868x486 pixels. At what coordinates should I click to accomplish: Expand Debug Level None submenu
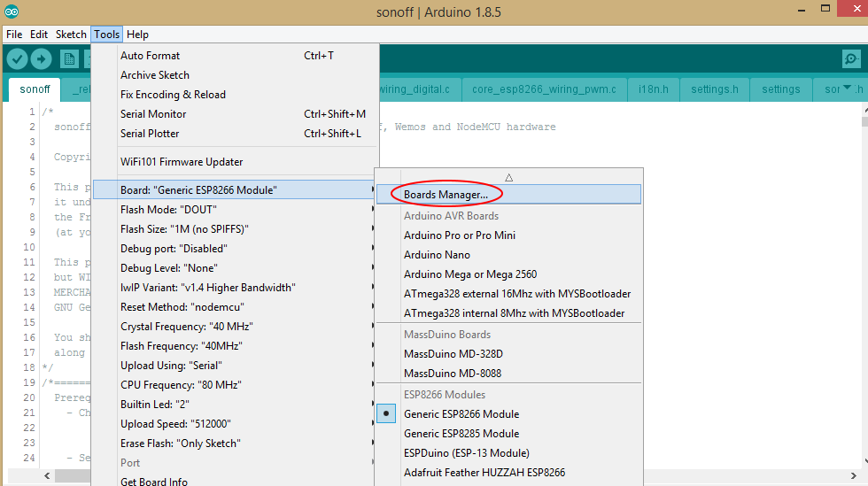click(236, 268)
